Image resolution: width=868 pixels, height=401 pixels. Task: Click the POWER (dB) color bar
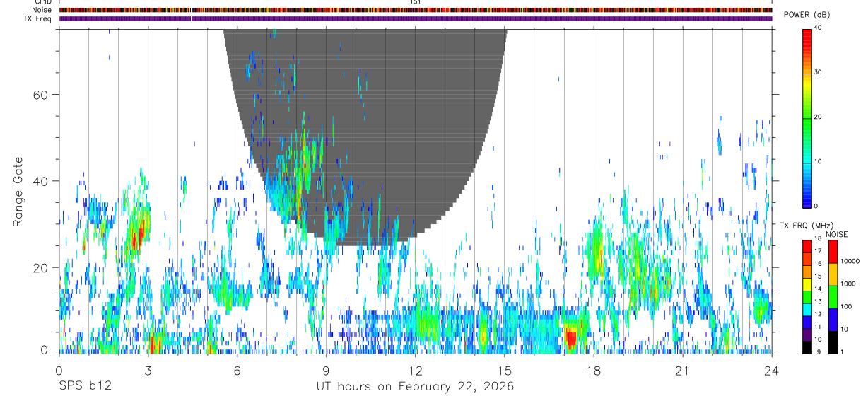807,117
